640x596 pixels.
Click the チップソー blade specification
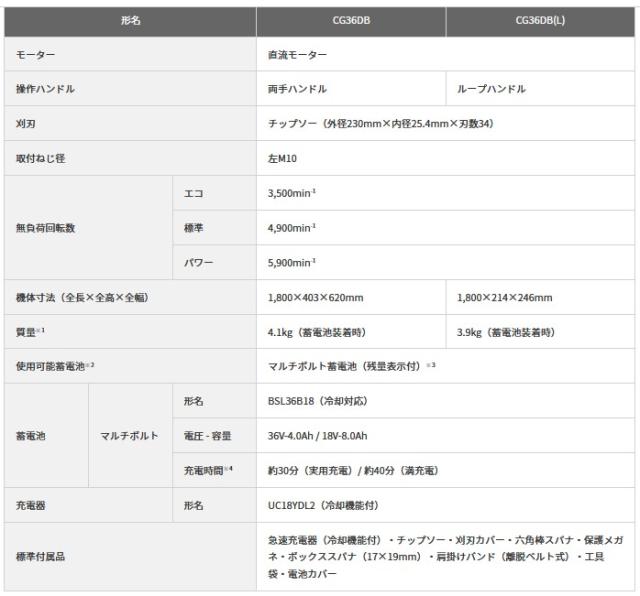(380, 123)
